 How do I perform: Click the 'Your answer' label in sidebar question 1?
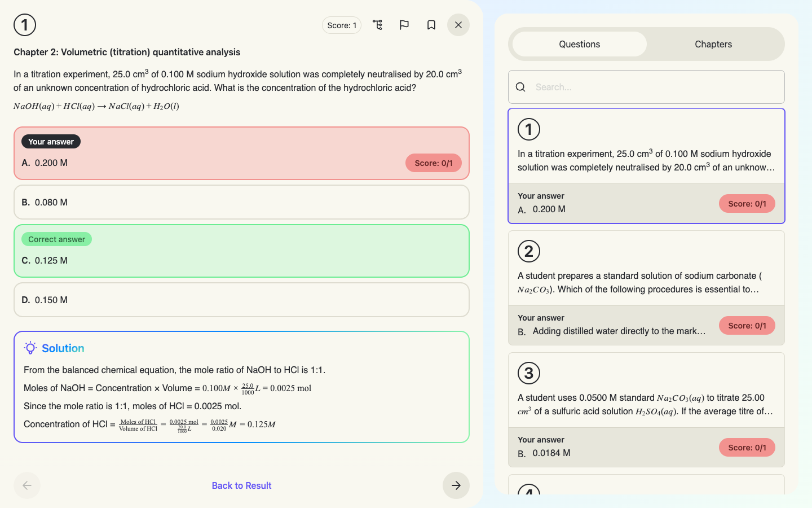[541, 196]
